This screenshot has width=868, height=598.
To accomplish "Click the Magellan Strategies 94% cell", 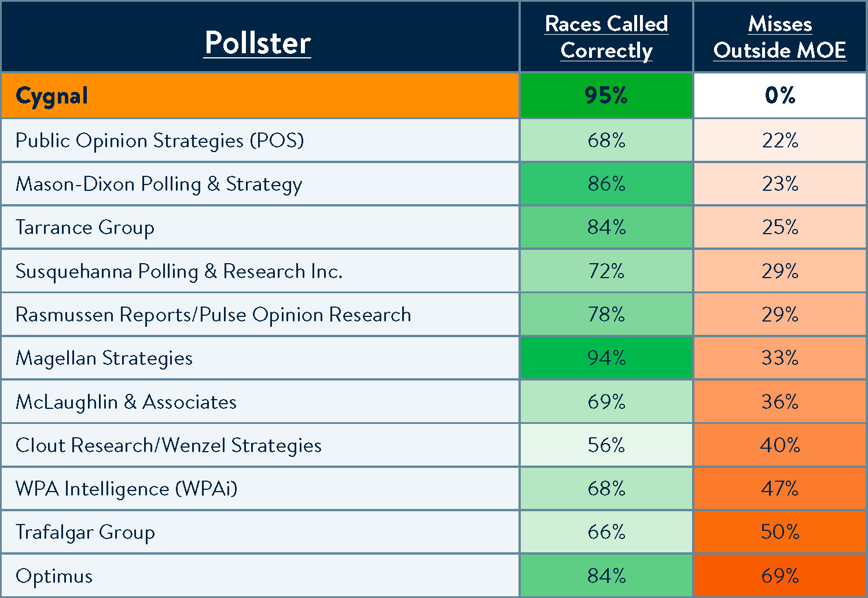I will click(x=606, y=358).
